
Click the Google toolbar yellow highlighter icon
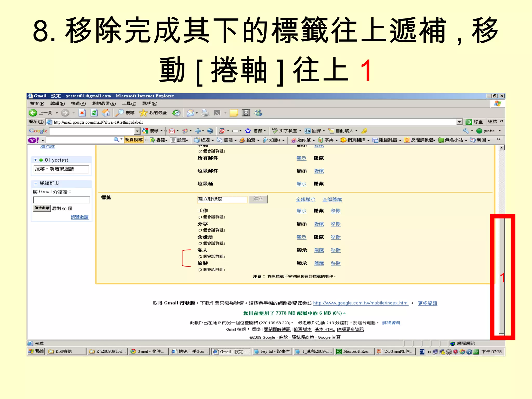(364, 131)
